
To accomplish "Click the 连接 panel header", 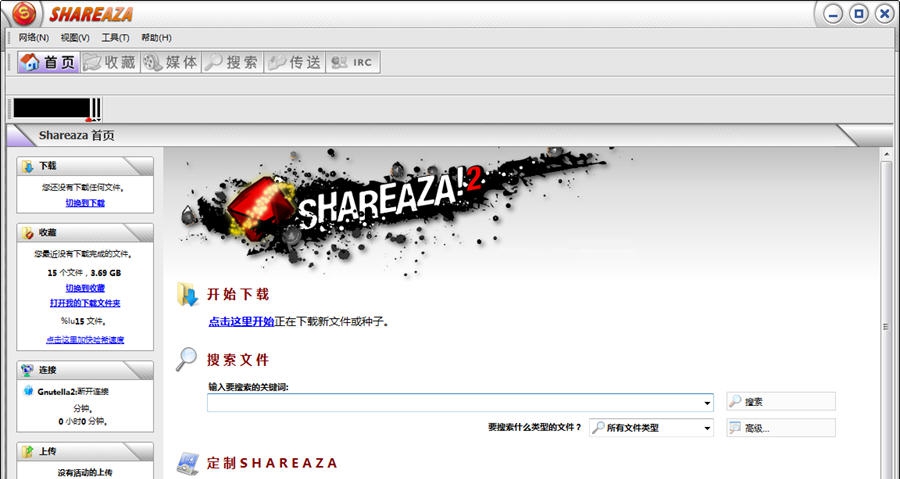I will pos(85,370).
